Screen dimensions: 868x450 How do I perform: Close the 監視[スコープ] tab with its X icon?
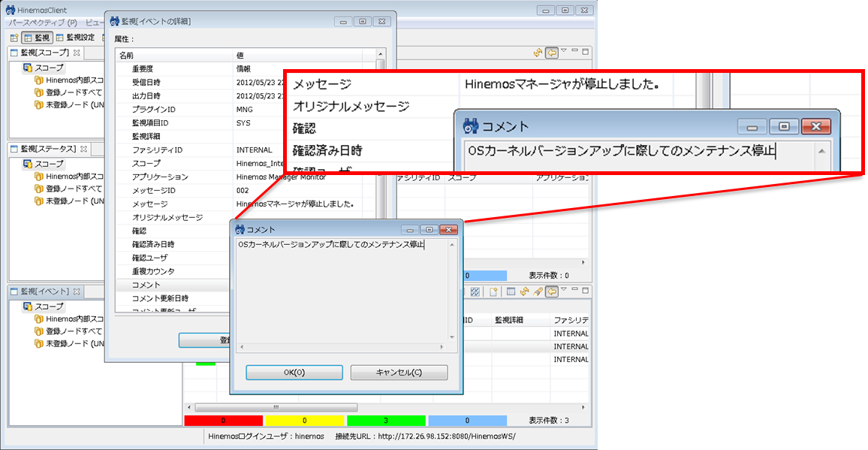pos(77,53)
